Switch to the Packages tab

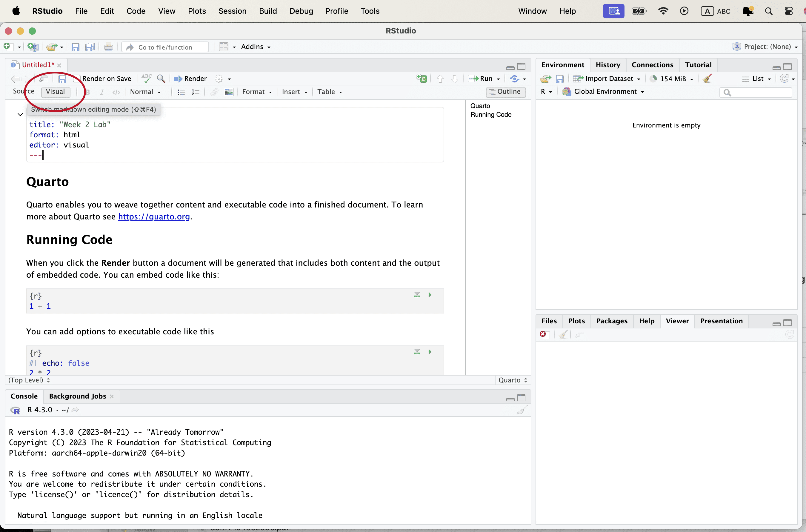tap(612, 321)
